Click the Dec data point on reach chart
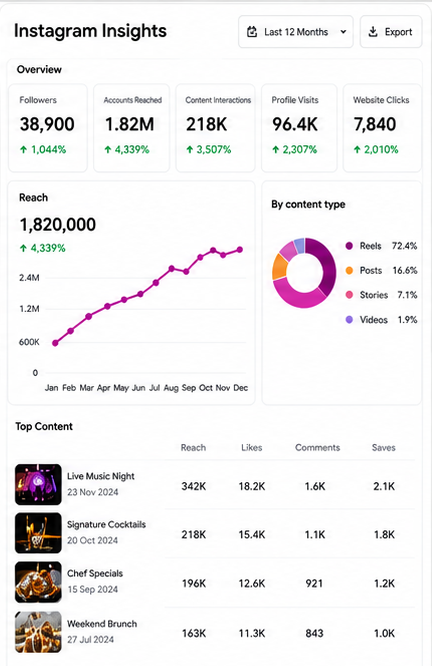The image size is (432, 666). [x=240, y=250]
